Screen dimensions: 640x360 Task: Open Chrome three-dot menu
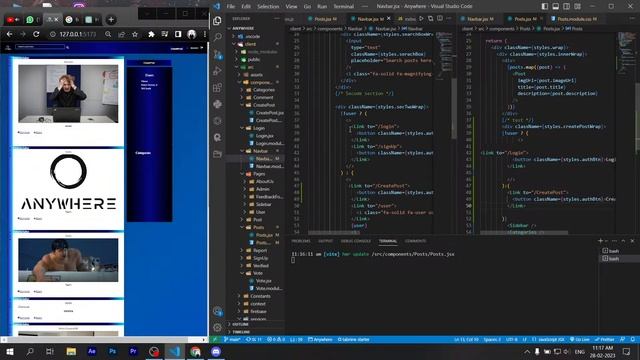205,34
